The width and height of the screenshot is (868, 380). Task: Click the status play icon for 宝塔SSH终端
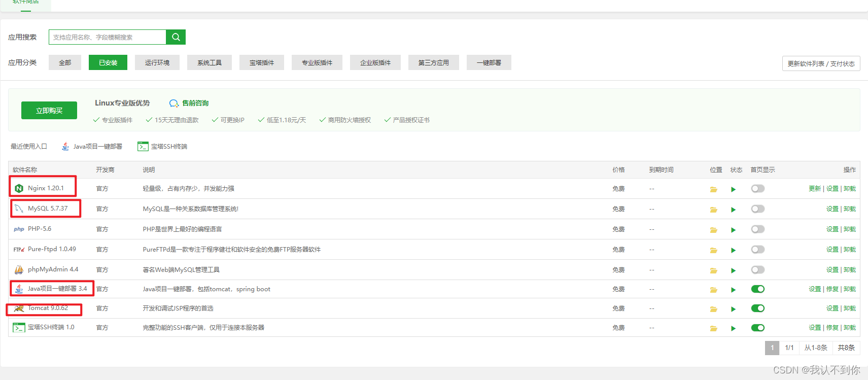click(x=733, y=328)
